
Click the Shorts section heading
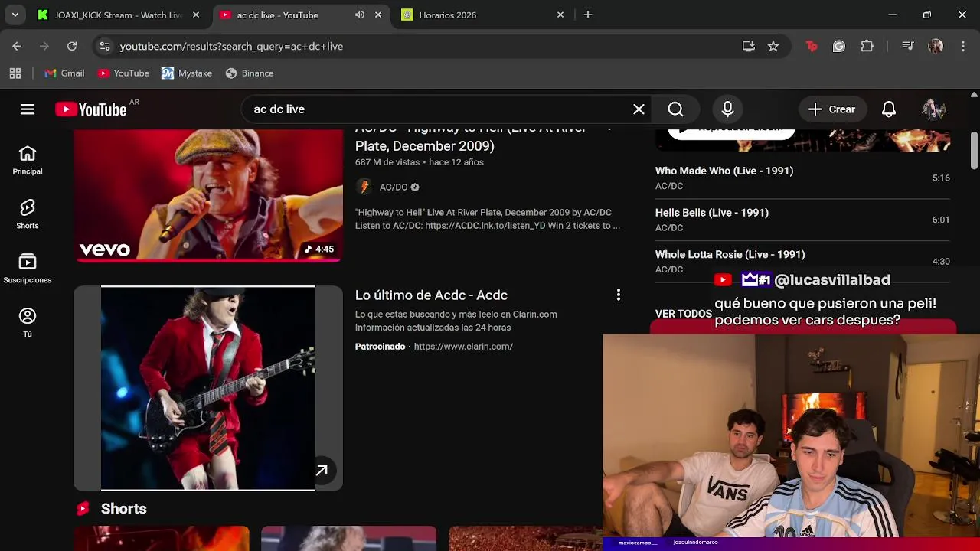(123, 509)
